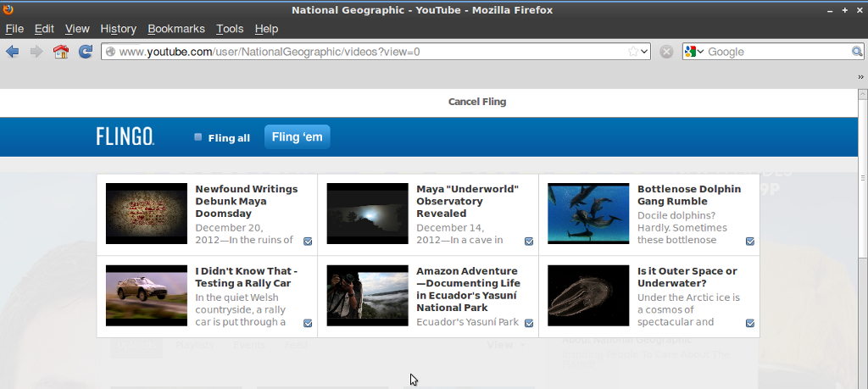The height and width of the screenshot is (389, 868).
Task: Click the 'Docile dolphins?' description text
Action: pyautogui.click(x=682, y=227)
